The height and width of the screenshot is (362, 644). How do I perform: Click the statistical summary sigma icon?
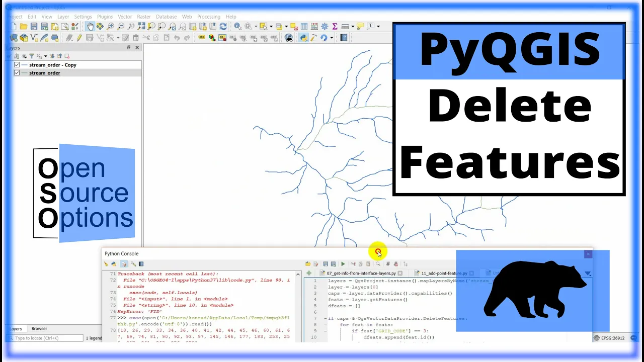pos(335,26)
